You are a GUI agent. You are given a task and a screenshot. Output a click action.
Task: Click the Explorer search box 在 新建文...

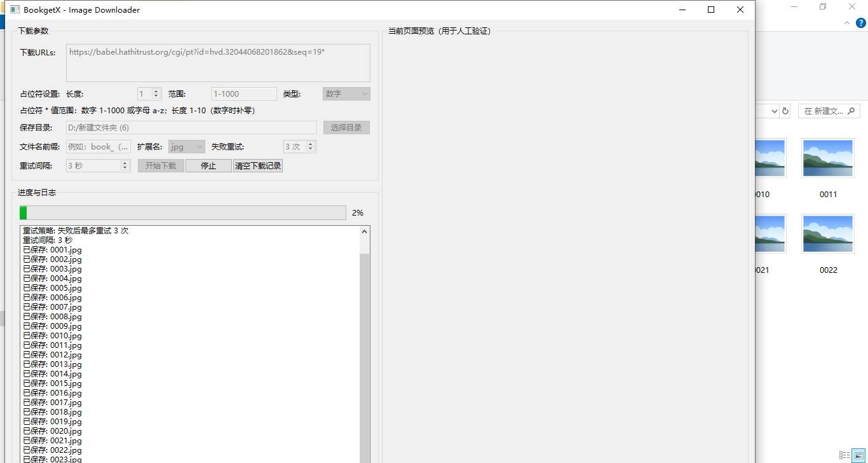[x=829, y=111]
